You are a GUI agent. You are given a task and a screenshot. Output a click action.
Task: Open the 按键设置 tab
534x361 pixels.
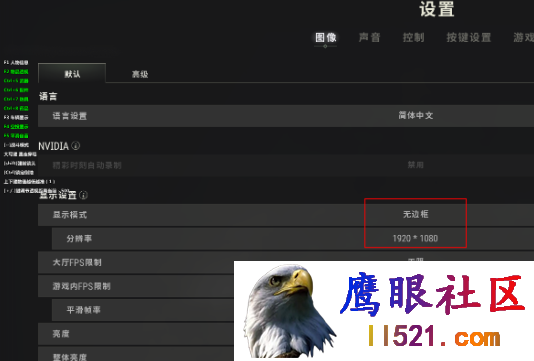(x=469, y=37)
